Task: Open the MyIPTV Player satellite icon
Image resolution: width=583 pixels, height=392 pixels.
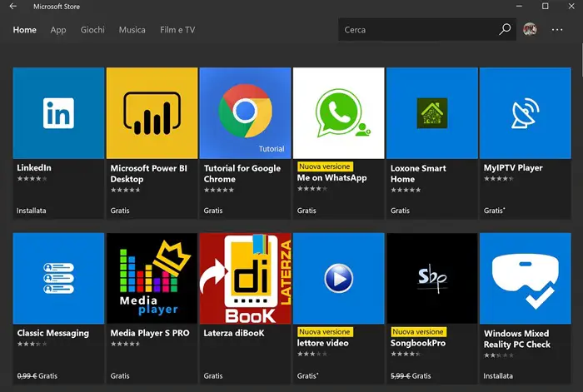Action: (526, 113)
